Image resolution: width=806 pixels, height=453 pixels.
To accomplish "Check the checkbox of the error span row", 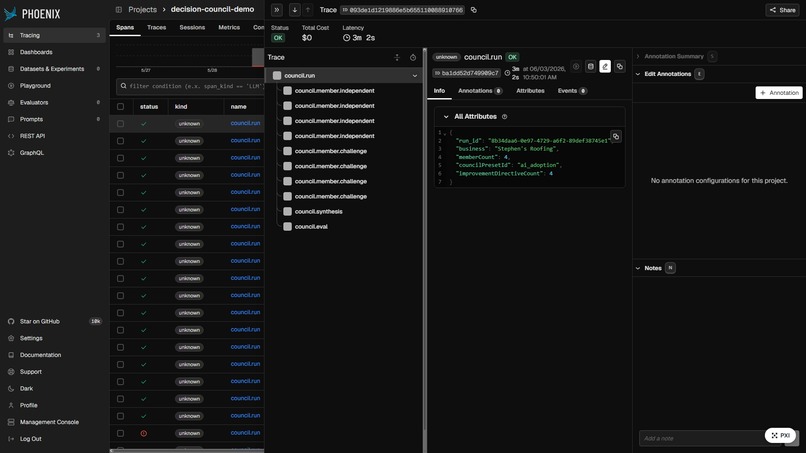I will tap(120, 433).
